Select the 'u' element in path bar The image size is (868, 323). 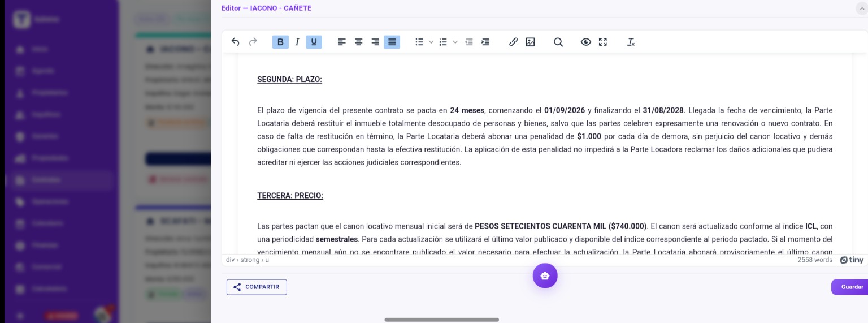point(267,260)
